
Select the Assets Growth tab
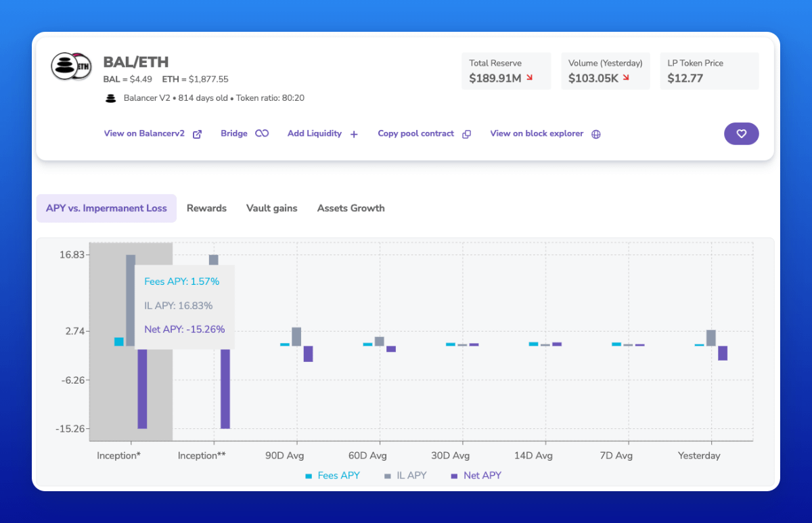(x=351, y=208)
